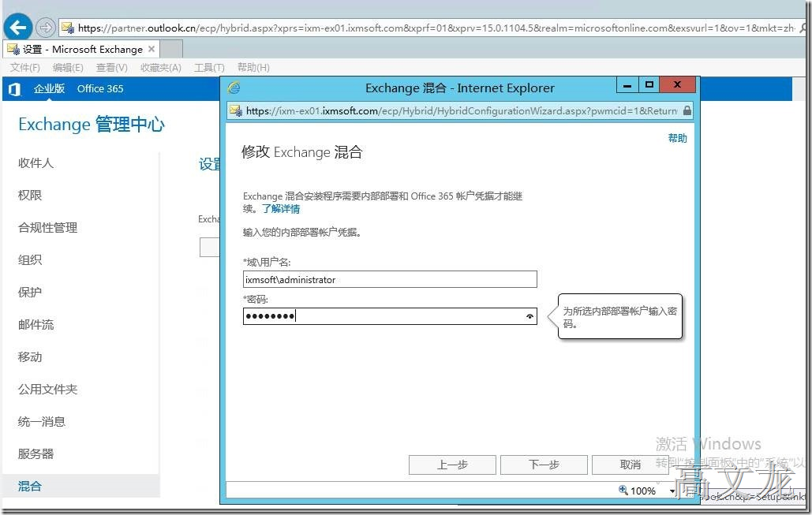
Task: Open the 查看(V) menu
Action: 112,68
